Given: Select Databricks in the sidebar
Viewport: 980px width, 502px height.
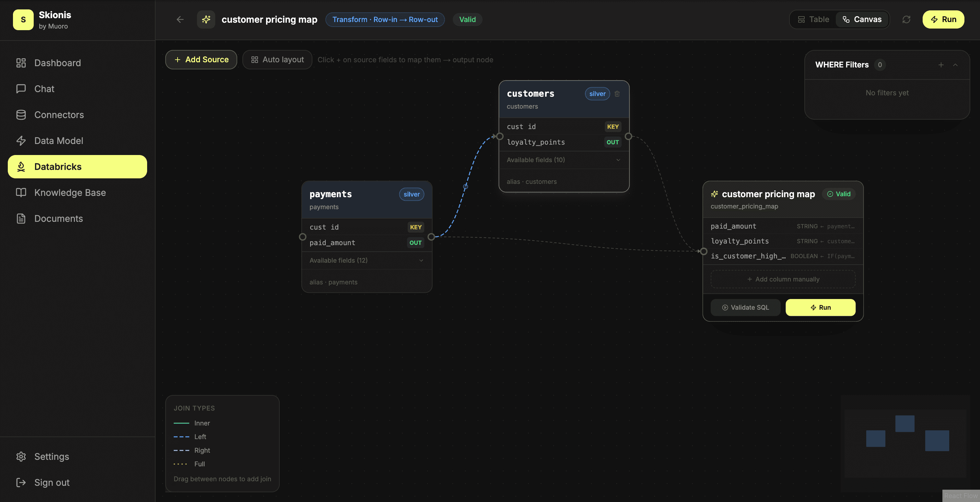Looking at the screenshot, I should 77,166.
